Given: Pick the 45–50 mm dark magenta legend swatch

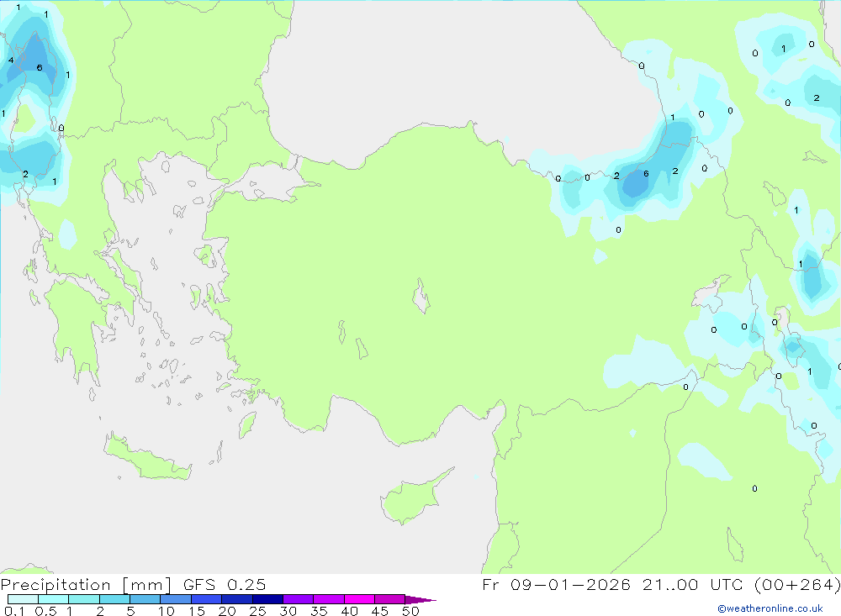Looking at the screenshot, I should click(x=390, y=599).
